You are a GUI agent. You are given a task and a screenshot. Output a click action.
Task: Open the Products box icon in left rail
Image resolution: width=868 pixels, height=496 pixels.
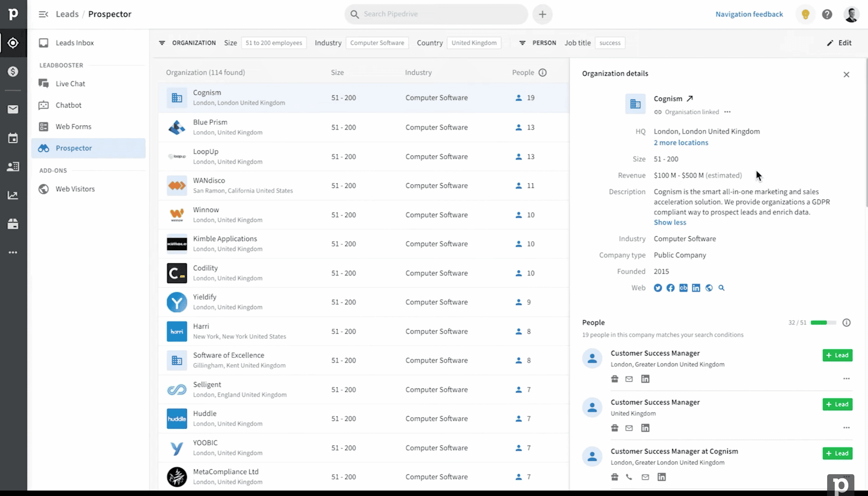click(13, 224)
